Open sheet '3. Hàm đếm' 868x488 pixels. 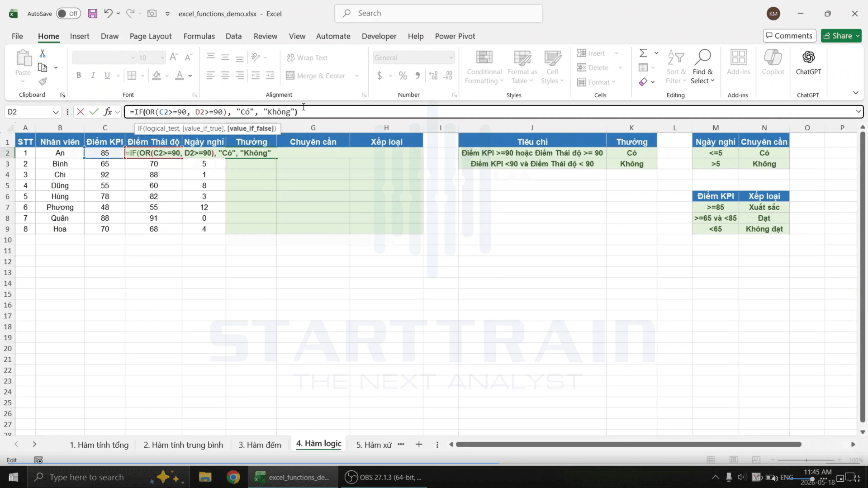(260, 445)
